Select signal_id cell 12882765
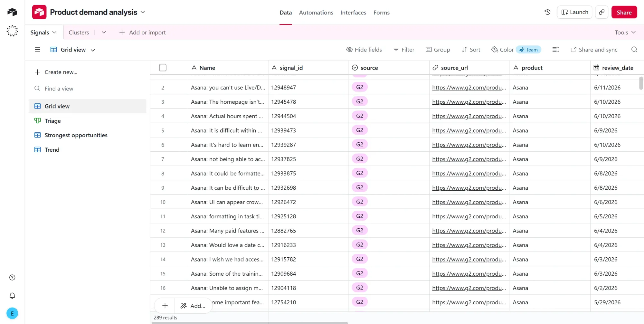 pyautogui.click(x=308, y=231)
